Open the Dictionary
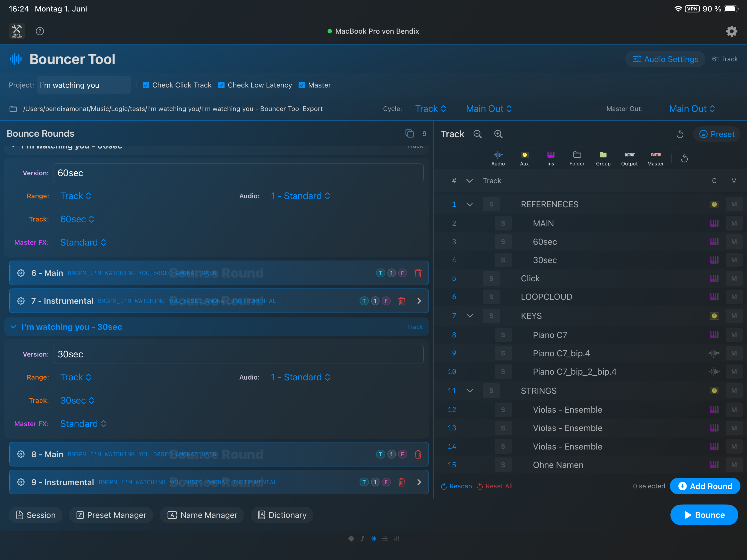Image resolution: width=747 pixels, height=560 pixels. click(x=282, y=515)
